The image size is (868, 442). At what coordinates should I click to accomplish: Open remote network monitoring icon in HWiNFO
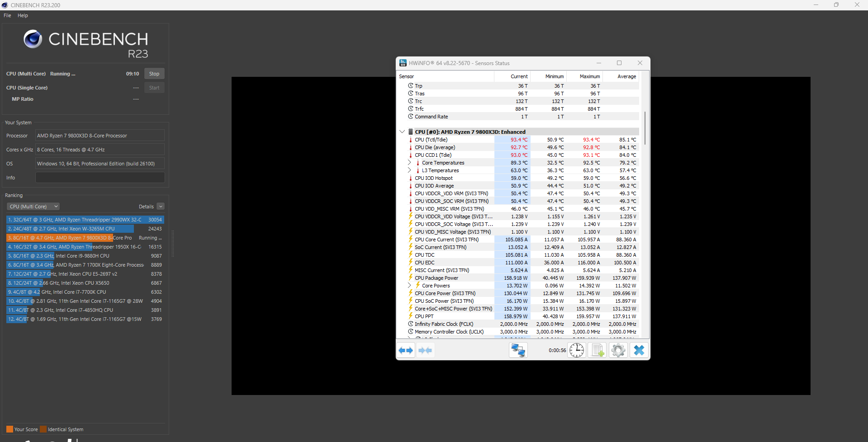(518, 350)
